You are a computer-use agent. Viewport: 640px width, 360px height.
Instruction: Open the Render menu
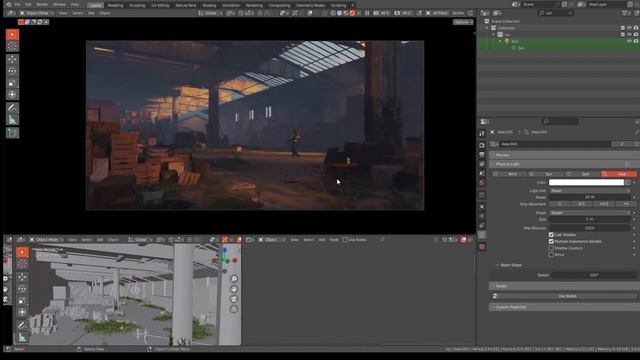(42, 4)
